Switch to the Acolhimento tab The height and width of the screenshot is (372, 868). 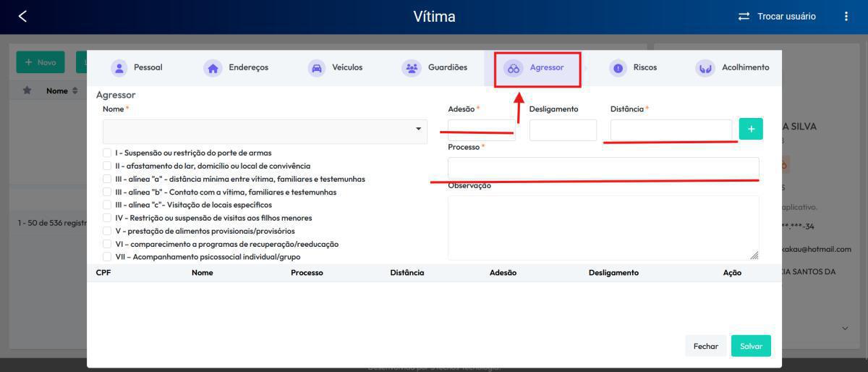click(733, 68)
